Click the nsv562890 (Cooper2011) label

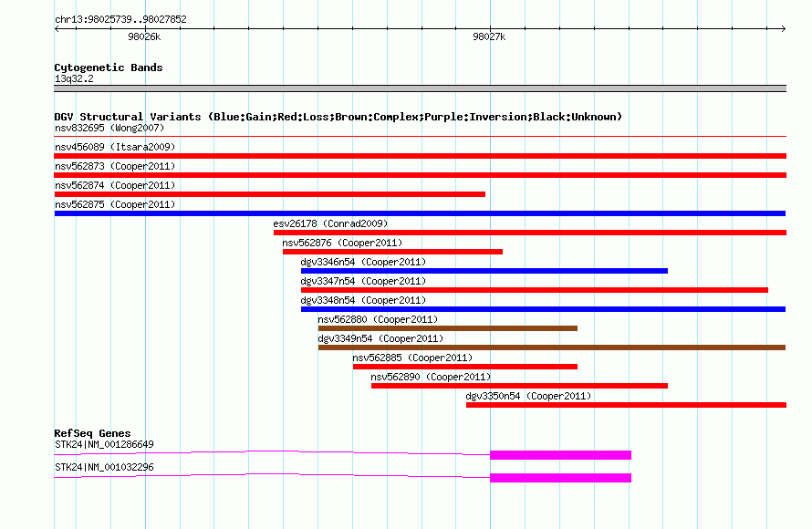point(431,377)
